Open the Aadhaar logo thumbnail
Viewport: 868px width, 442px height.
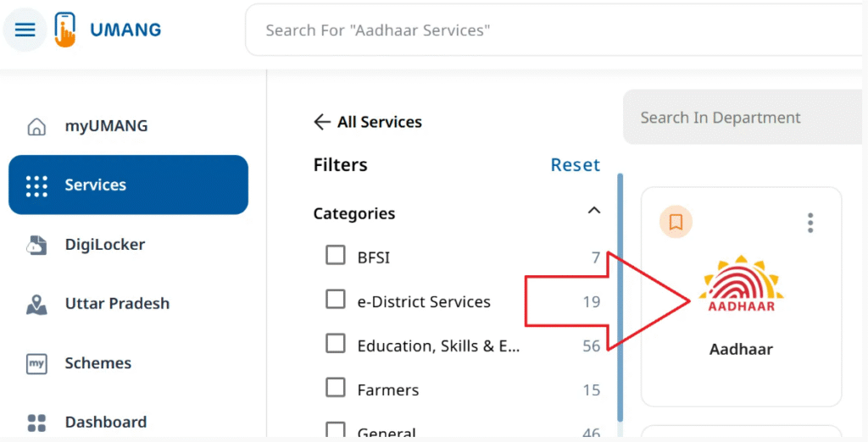click(742, 285)
